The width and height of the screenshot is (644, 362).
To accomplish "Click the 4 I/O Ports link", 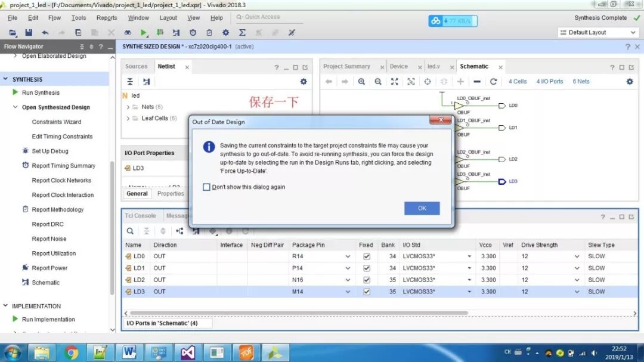I will click(550, 81).
